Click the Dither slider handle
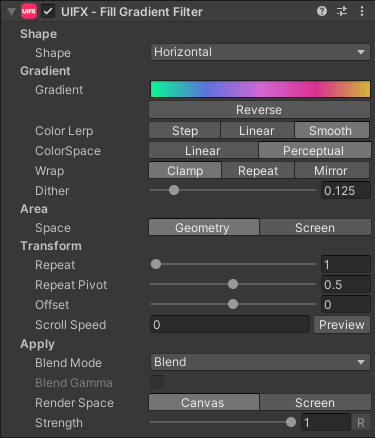The image size is (375, 438). tap(174, 190)
